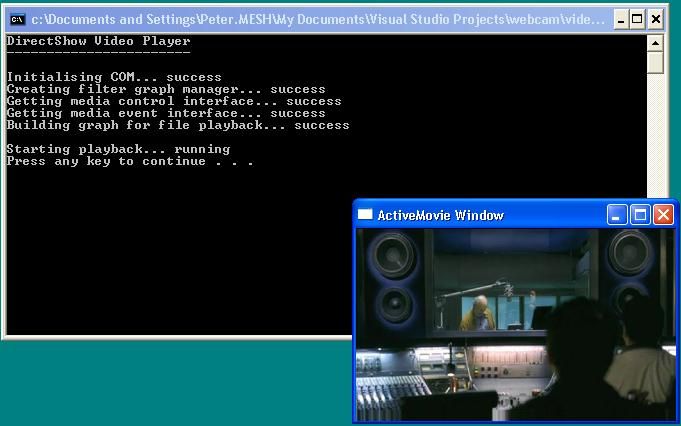Click the ActiveMovie Window title bar icon
Image resolution: width=681 pixels, height=426 pixels.
tap(365, 215)
